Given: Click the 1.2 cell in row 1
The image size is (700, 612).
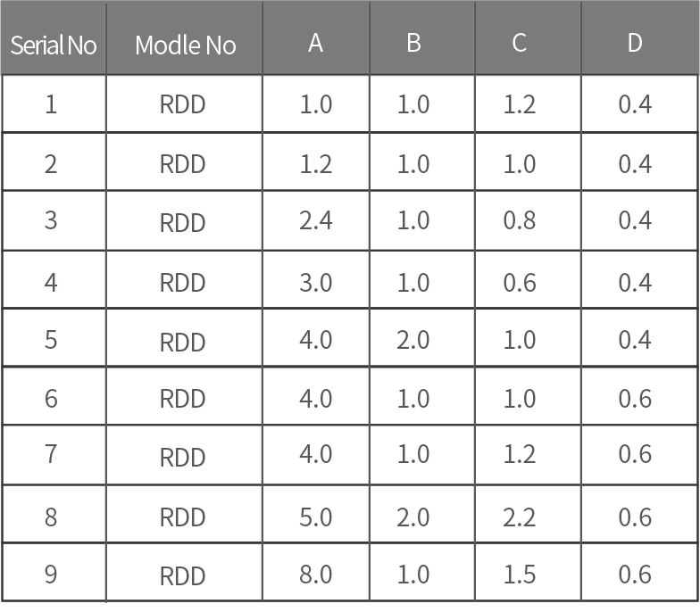Looking at the screenshot, I should point(520,104).
